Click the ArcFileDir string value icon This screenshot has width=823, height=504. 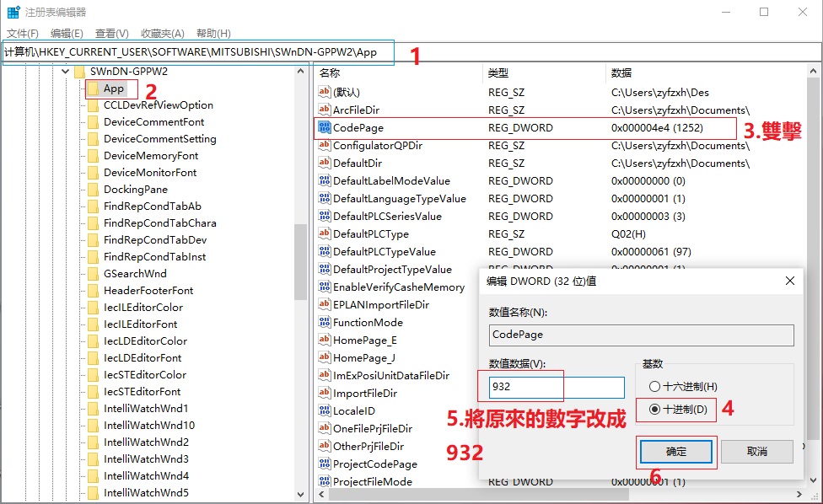[x=325, y=110]
